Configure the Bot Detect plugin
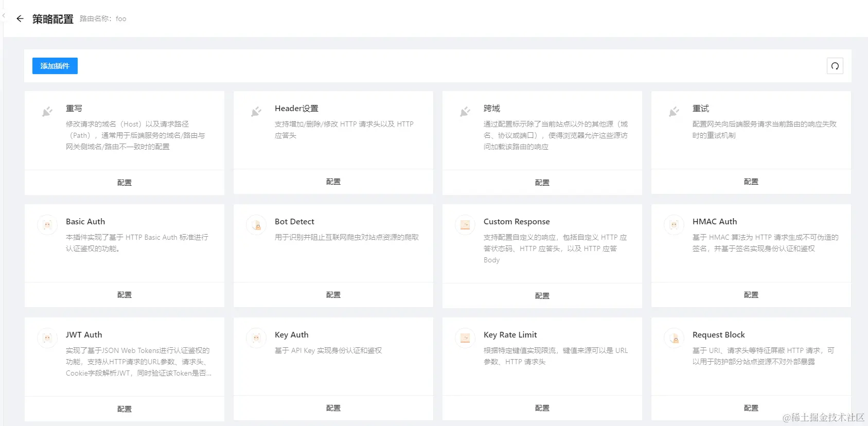 coord(333,295)
